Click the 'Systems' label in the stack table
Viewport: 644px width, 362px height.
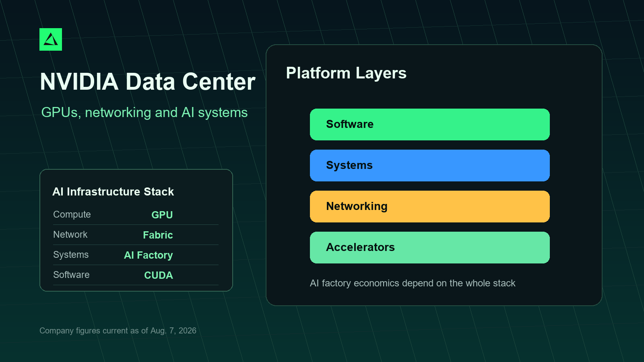[x=71, y=255]
